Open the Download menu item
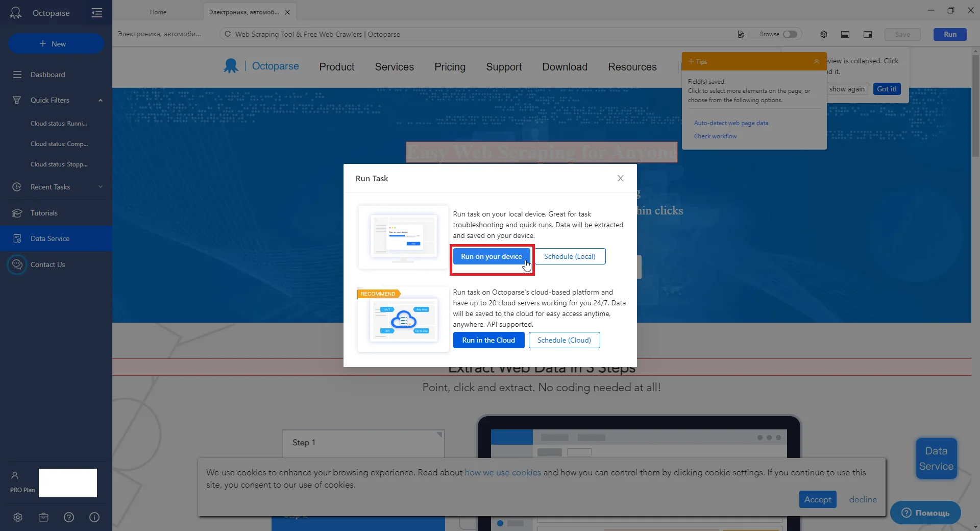The width and height of the screenshot is (980, 531). coord(565,67)
